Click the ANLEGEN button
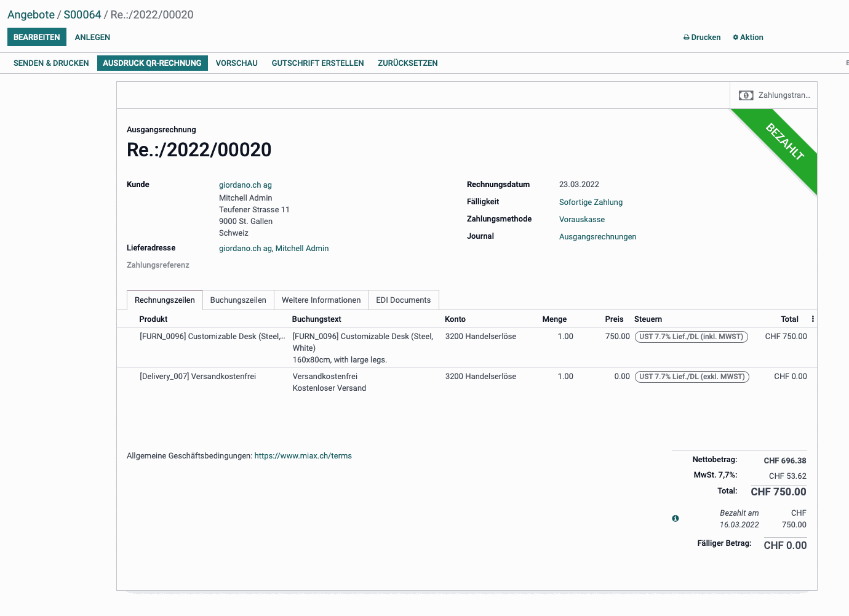849x616 pixels. coord(92,37)
